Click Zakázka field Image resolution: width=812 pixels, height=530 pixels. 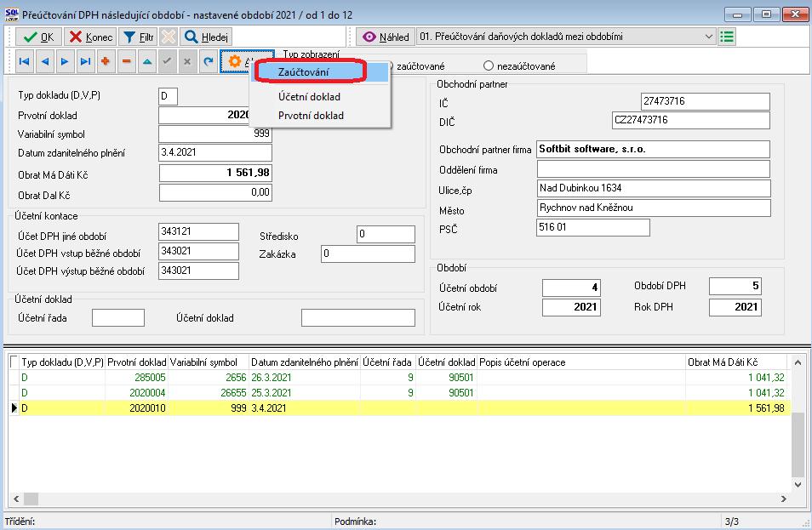pos(368,254)
